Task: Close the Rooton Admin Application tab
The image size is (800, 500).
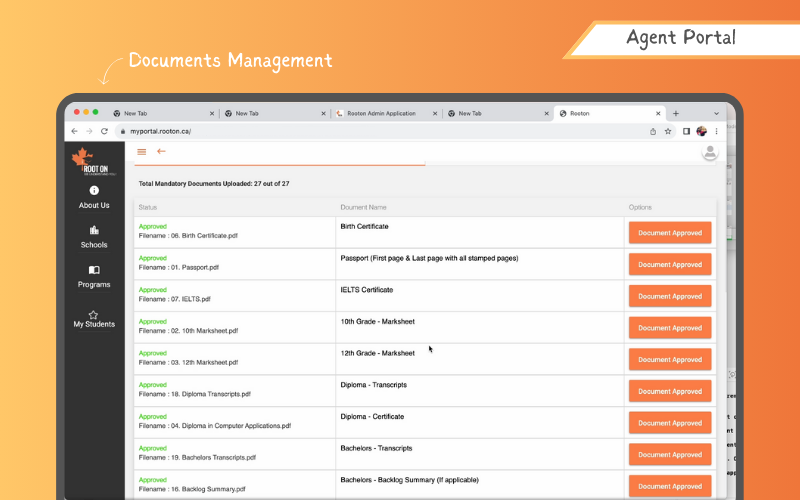Action: tap(435, 113)
